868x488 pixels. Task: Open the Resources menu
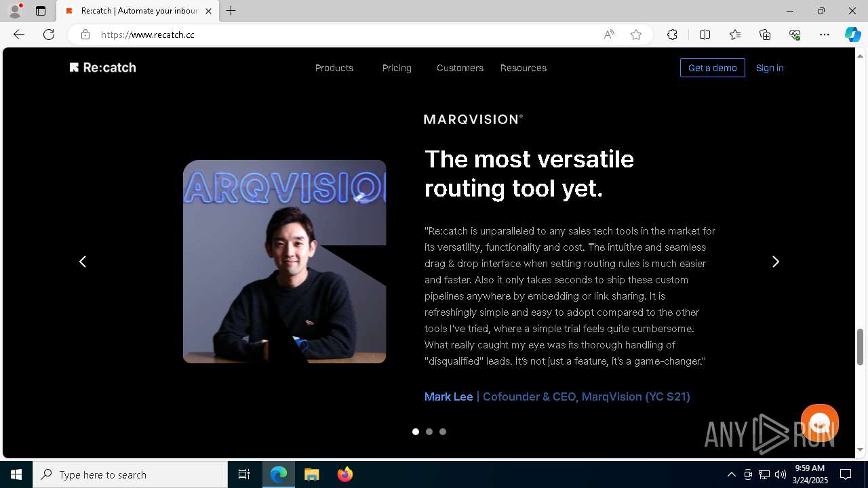pos(524,68)
